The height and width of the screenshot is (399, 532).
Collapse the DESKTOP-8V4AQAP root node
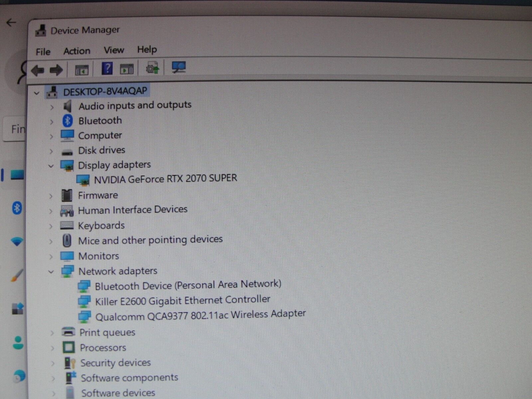click(x=37, y=93)
